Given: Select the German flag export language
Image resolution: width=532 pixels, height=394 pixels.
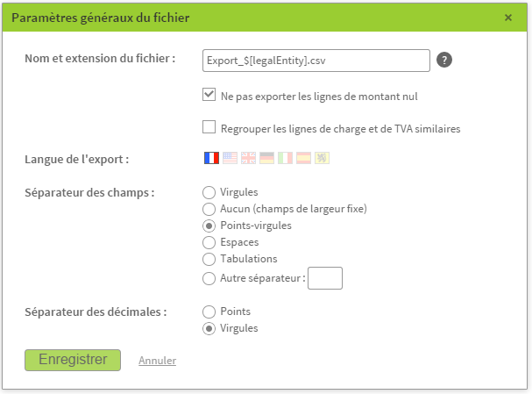Looking at the screenshot, I should (x=266, y=158).
